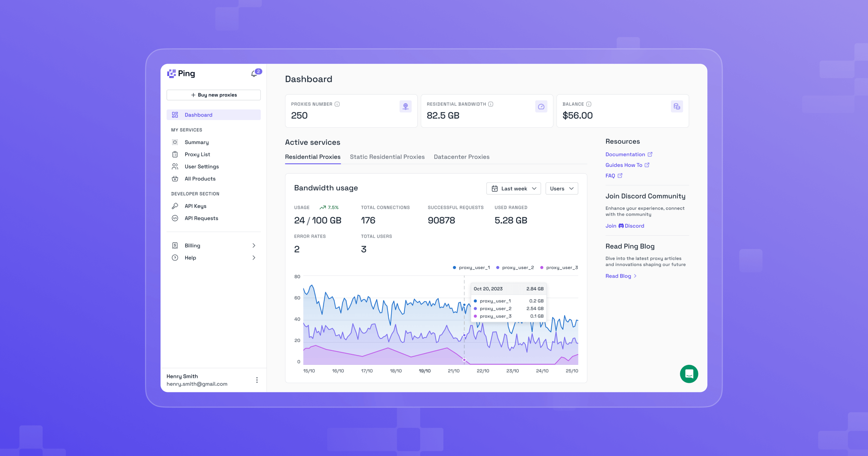Select the Proxy List sidebar icon
This screenshot has height=456, width=868.
[175, 154]
